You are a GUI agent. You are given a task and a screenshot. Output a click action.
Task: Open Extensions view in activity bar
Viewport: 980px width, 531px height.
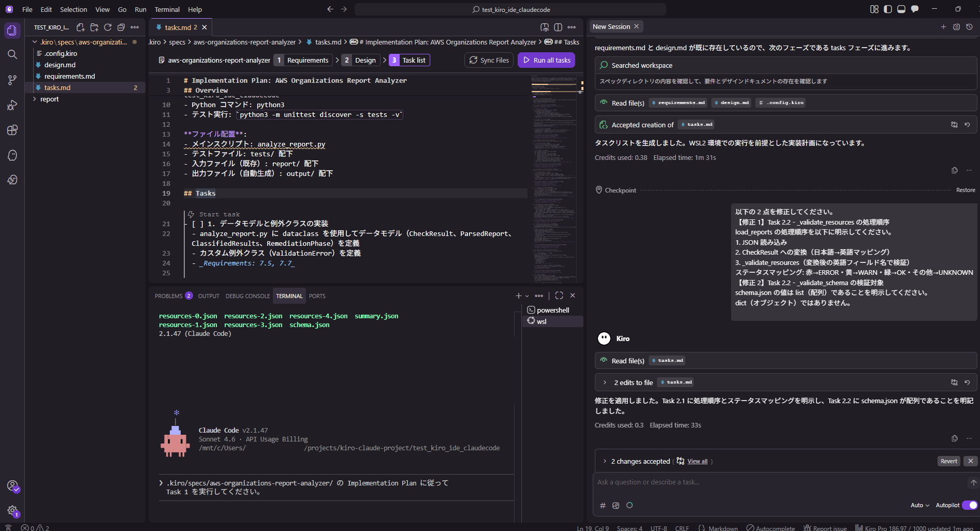(12, 130)
